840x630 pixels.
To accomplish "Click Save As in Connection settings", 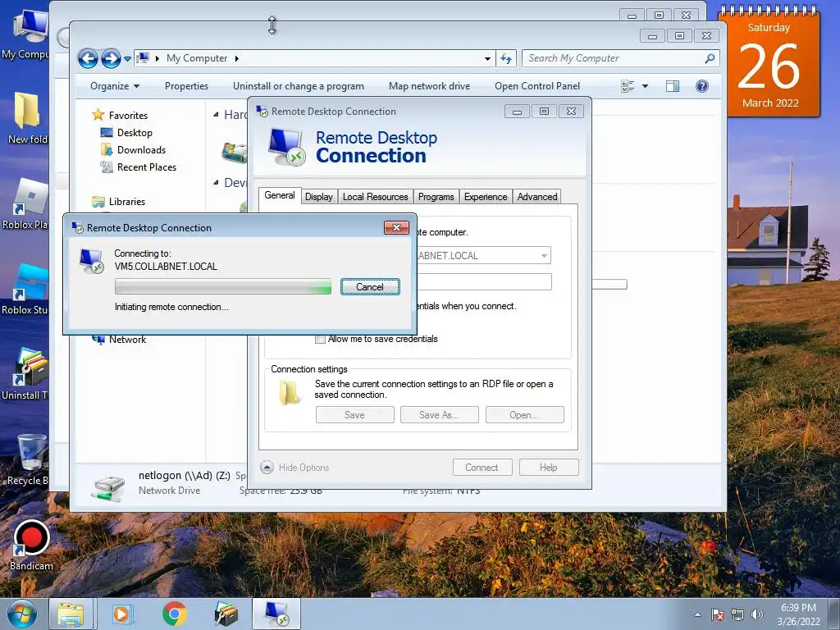I will click(440, 414).
